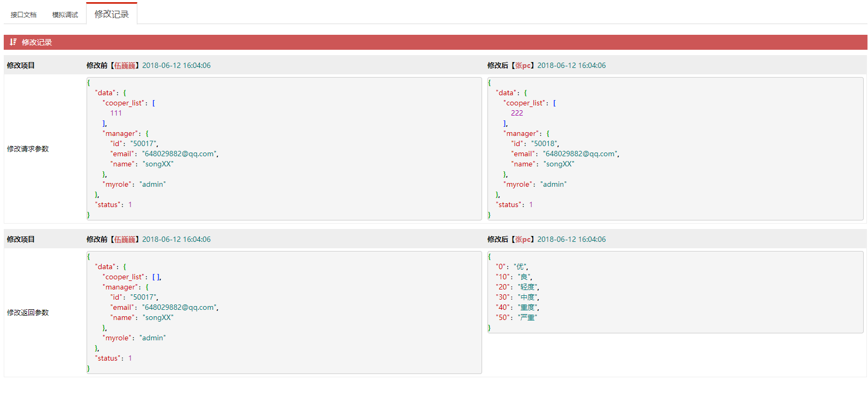868x404 pixels.
Task: Click "20": "轻度" line in response
Action: coord(517,287)
